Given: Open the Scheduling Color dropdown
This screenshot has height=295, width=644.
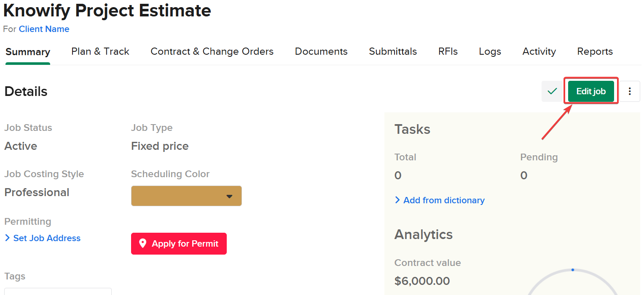Looking at the screenshot, I should click(x=186, y=196).
